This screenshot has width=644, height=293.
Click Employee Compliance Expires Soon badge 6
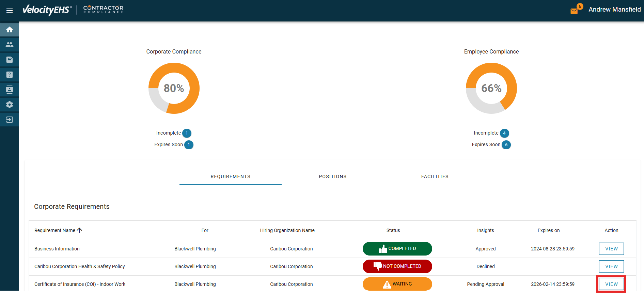506,145
